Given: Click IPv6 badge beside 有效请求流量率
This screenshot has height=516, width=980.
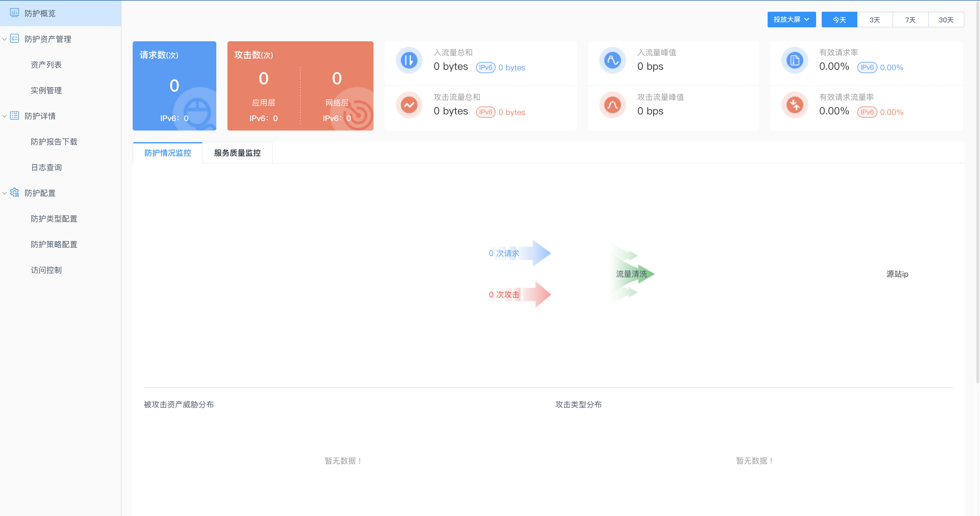Looking at the screenshot, I should (867, 112).
